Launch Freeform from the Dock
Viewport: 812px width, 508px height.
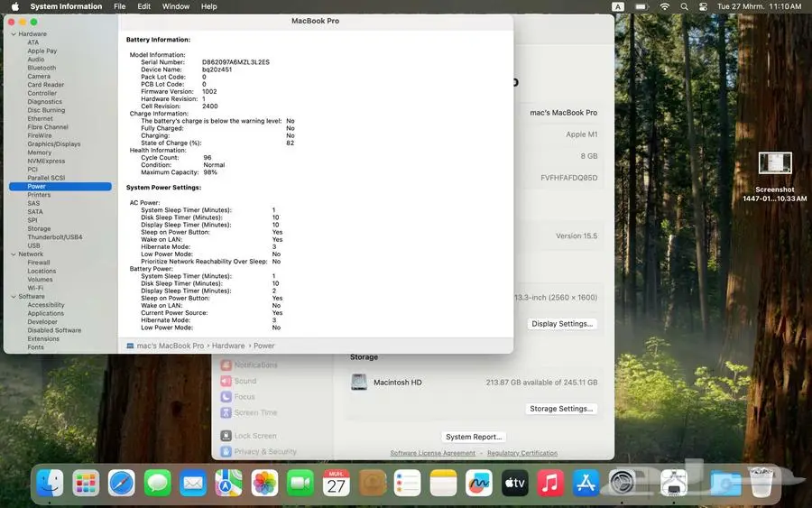[479, 483]
